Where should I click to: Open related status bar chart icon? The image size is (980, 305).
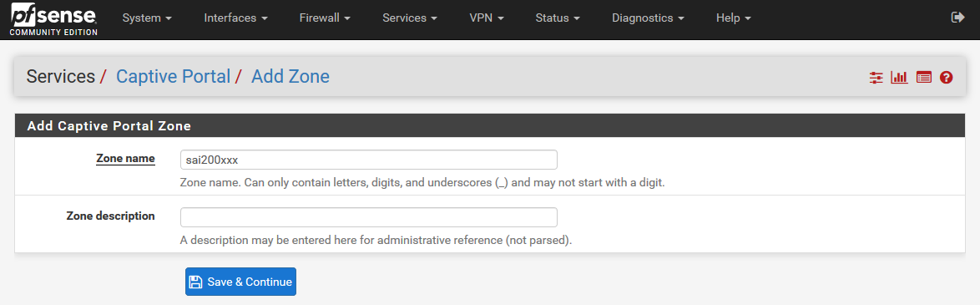point(899,78)
